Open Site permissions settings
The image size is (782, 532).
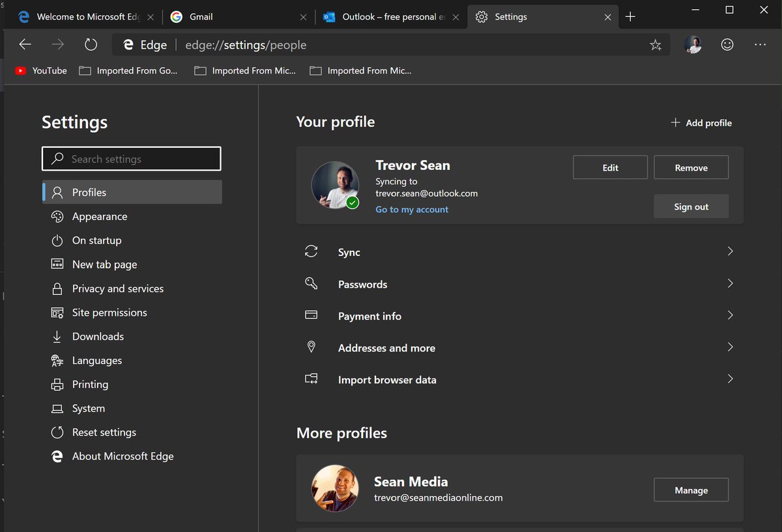click(x=132, y=313)
